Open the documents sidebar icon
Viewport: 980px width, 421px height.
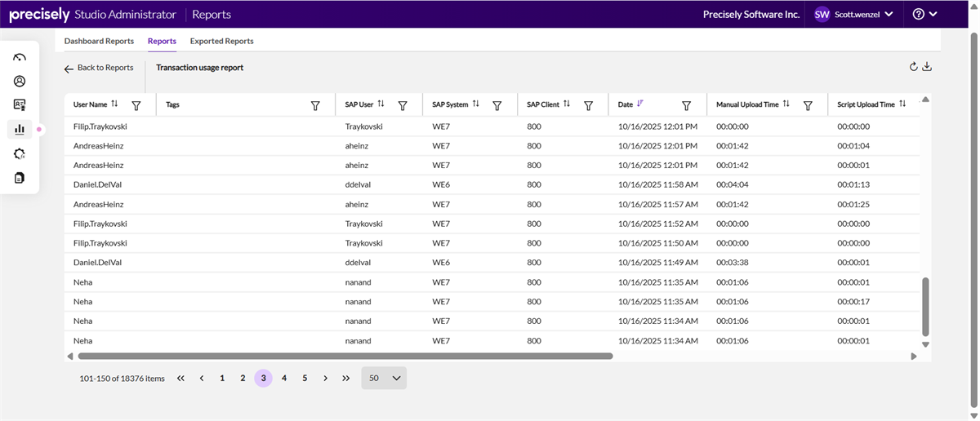[20, 177]
